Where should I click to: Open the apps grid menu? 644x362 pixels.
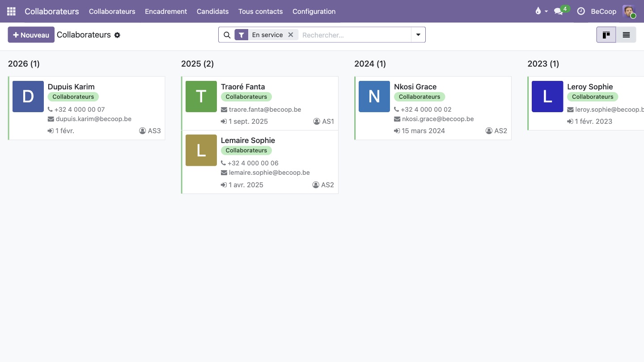[x=11, y=11]
